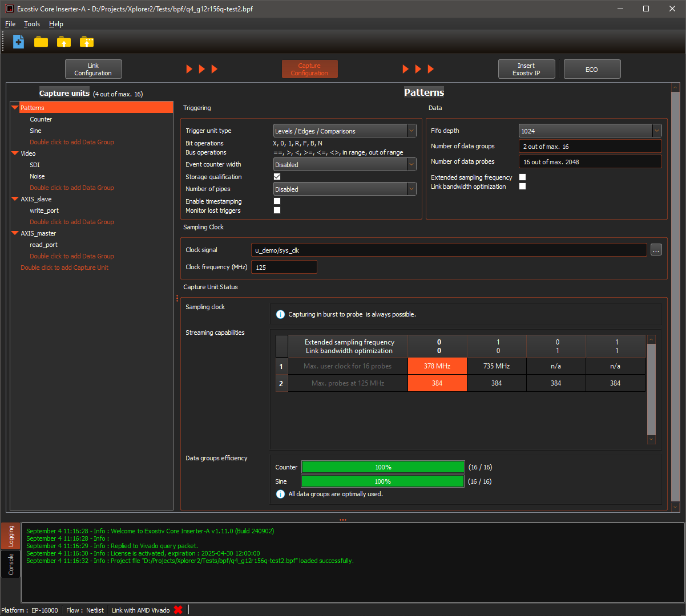
Task: Click the info icon beside sampling clock message
Action: click(280, 314)
